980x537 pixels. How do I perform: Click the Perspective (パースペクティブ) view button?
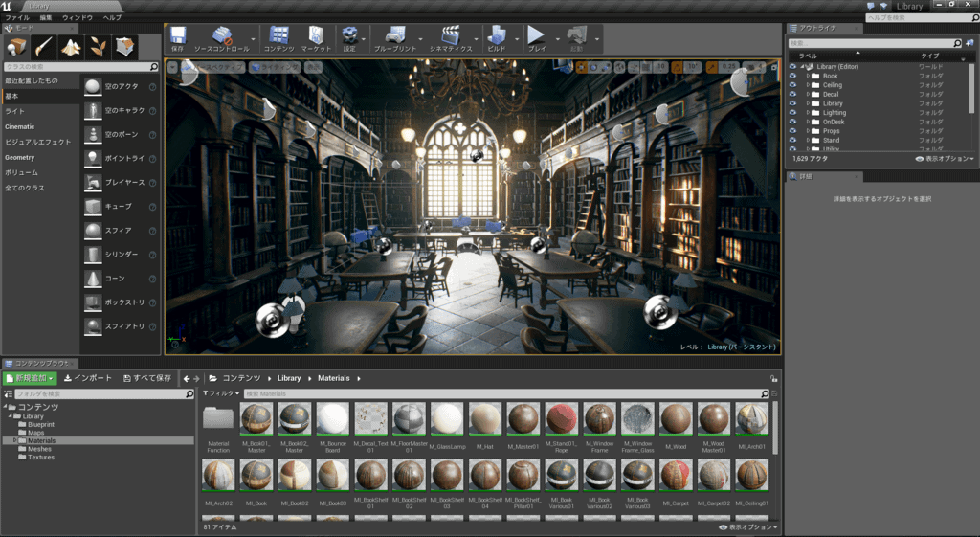(x=213, y=67)
